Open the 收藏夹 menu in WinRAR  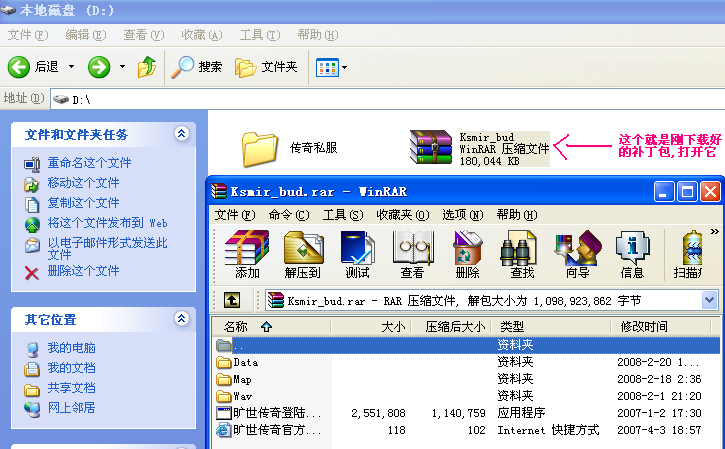pos(402,214)
